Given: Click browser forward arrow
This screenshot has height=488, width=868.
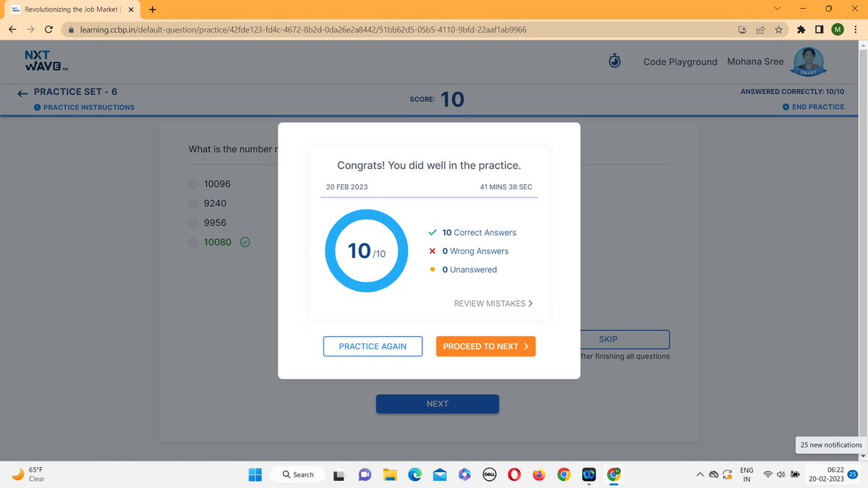Looking at the screenshot, I should pyautogui.click(x=30, y=30).
